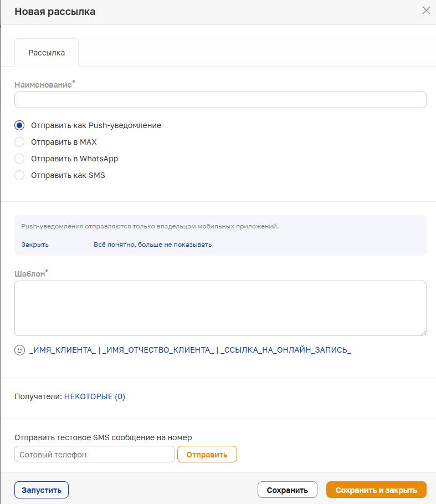Choose Отправить в WhatsApp option

(x=20, y=159)
